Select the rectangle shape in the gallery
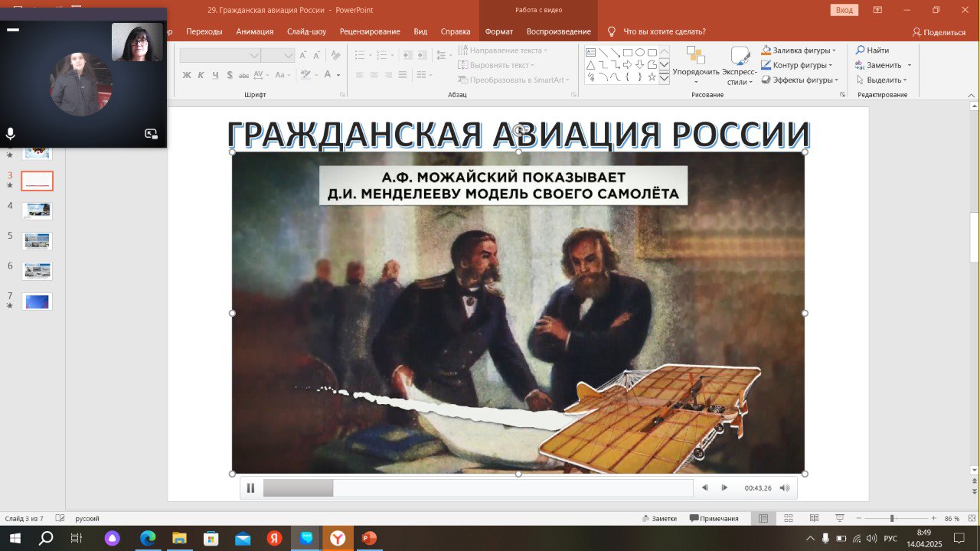Image resolution: width=980 pixels, height=551 pixels. [x=628, y=53]
